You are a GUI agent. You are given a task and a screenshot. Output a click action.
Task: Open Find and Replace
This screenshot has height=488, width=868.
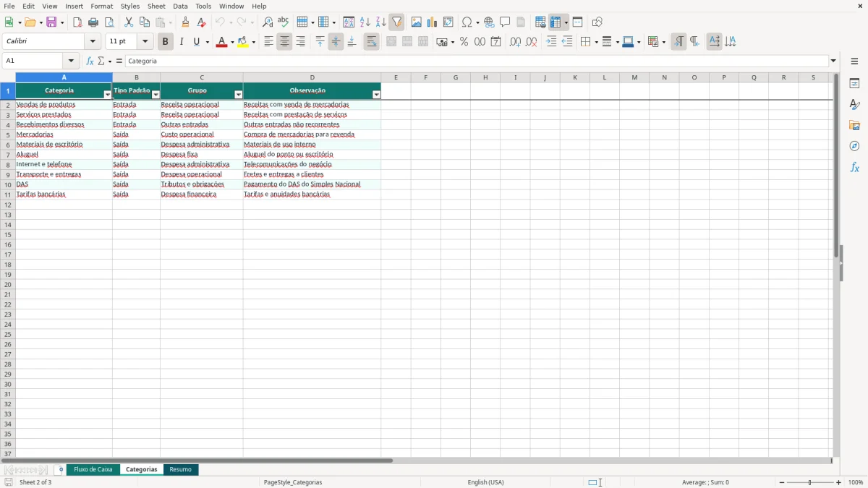click(268, 22)
